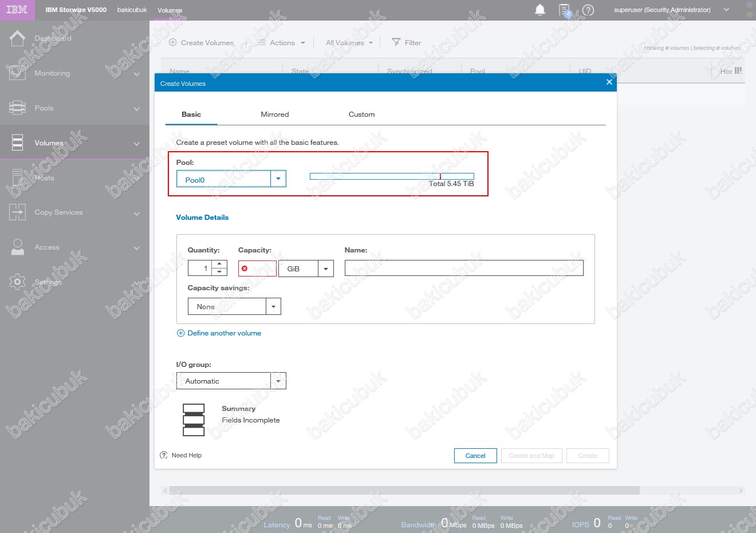Expand the Monitoring menu chevron

[x=137, y=74]
